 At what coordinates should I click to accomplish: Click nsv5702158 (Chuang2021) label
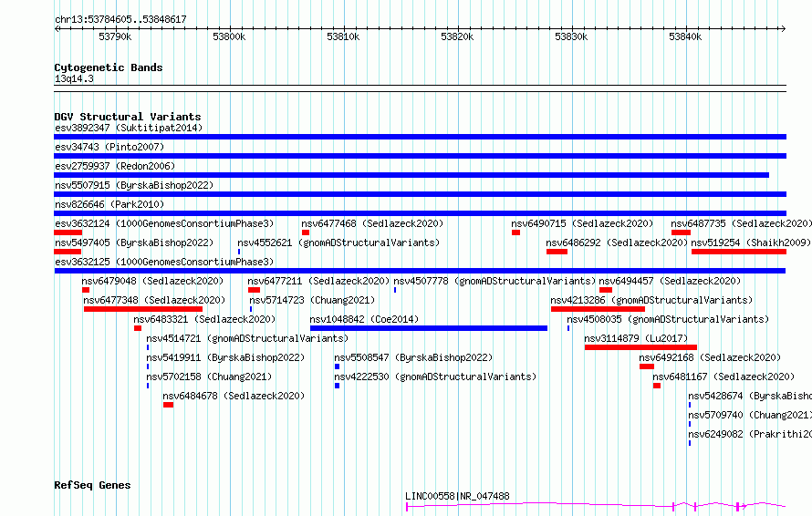click(209, 377)
